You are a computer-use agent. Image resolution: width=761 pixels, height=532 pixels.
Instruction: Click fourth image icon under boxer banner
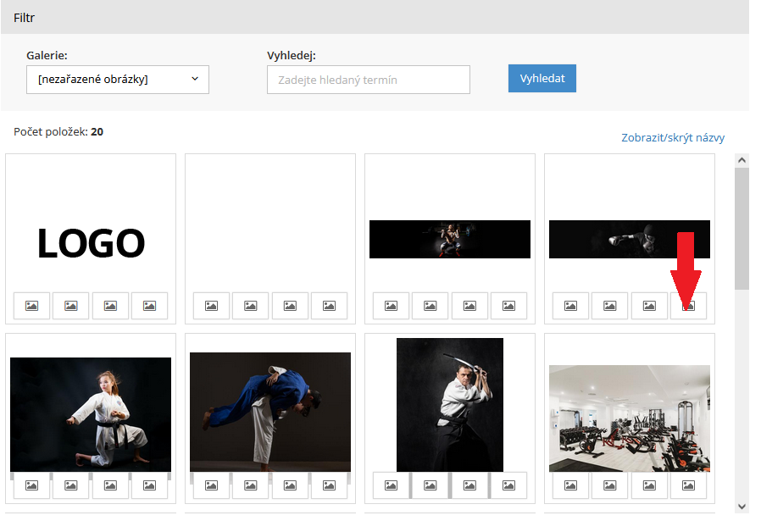[688, 306]
